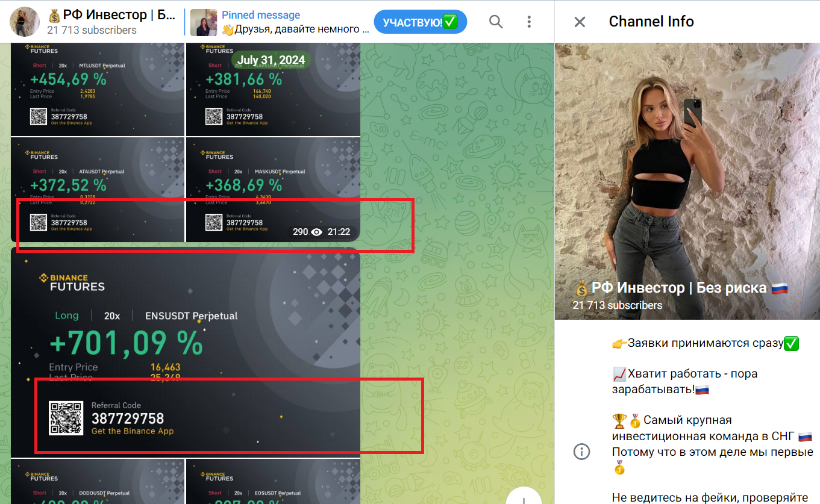Click referral code 387729758 in the ENSUSDT card

128,418
